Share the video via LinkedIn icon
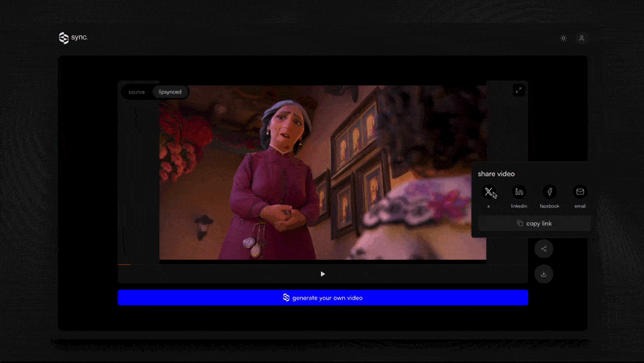 tap(519, 192)
